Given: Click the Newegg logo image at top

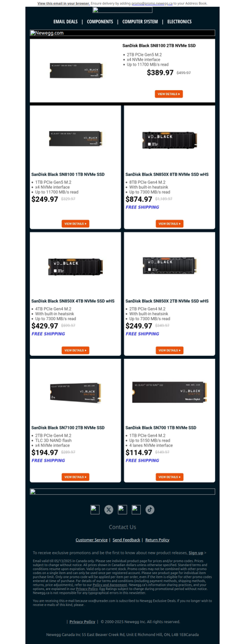Looking at the screenshot, I should [x=123, y=10].
